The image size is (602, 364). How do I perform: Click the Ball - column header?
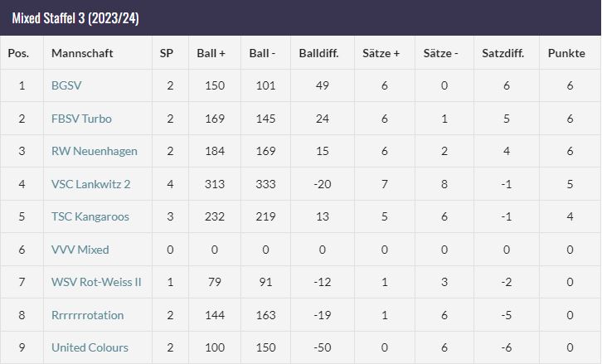[x=262, y=53]
